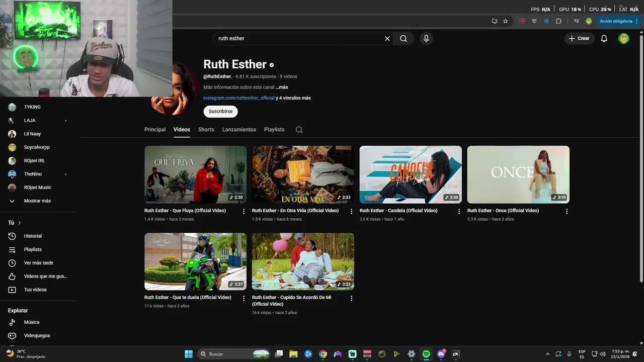Clear the search box with the X icon

point(387,38)
